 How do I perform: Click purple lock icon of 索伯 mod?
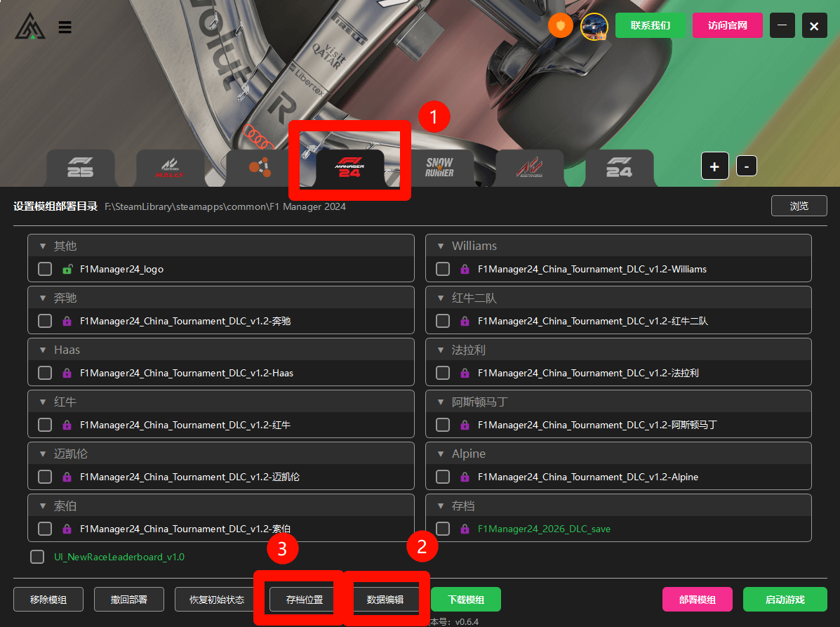pyautogui.click(x=67, y=529)
